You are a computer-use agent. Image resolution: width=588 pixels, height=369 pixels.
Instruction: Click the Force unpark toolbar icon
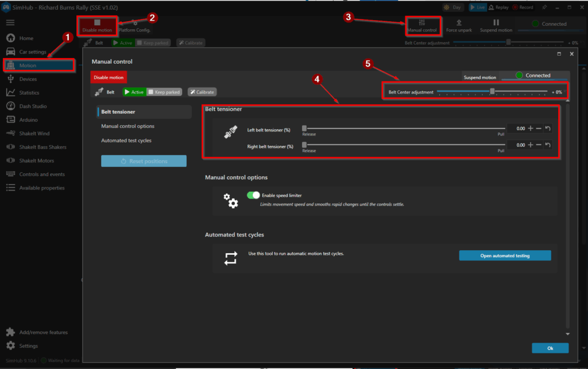tap(459, 26)
